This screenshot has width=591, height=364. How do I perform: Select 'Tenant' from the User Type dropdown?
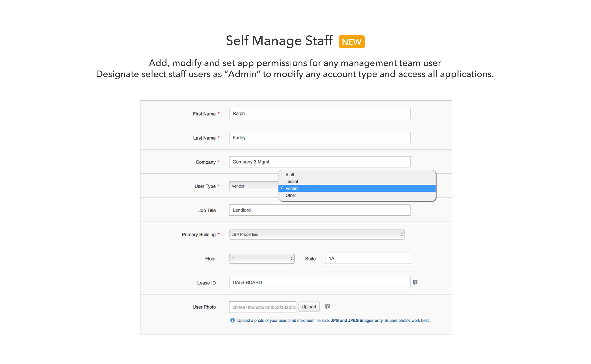(293, 181)
